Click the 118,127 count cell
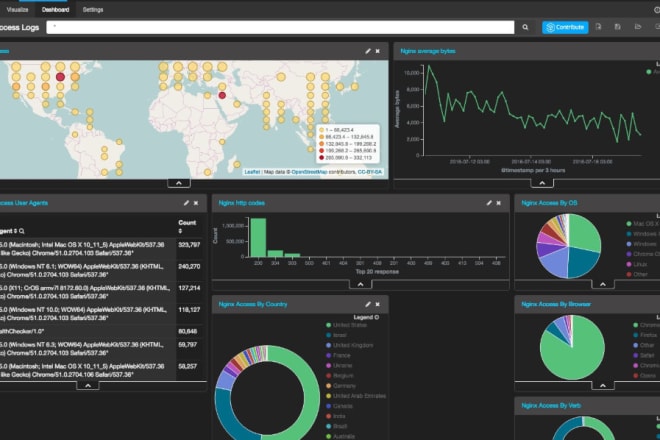 (189, 310)
